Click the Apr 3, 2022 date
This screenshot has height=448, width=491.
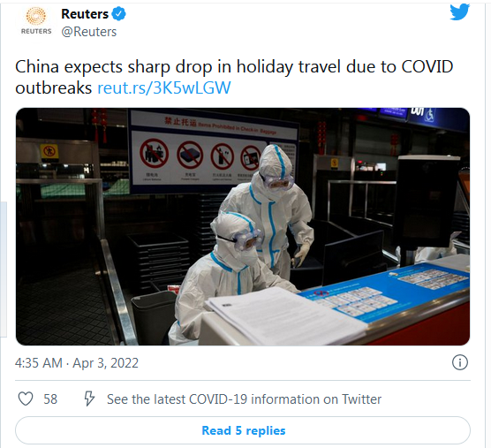105,363
